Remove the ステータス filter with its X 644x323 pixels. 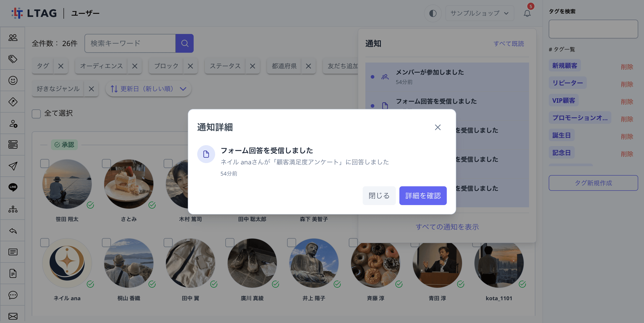point(252,66)
